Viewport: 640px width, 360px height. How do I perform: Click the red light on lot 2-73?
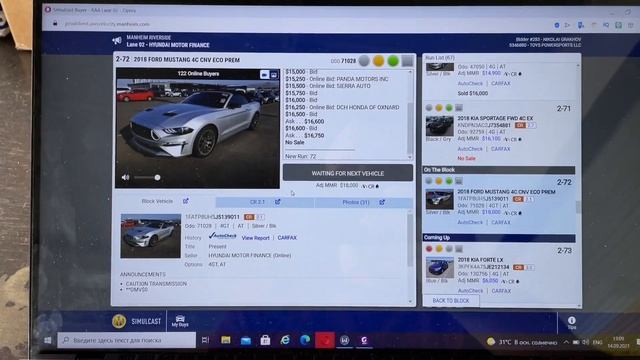click(x=429, y=249)
